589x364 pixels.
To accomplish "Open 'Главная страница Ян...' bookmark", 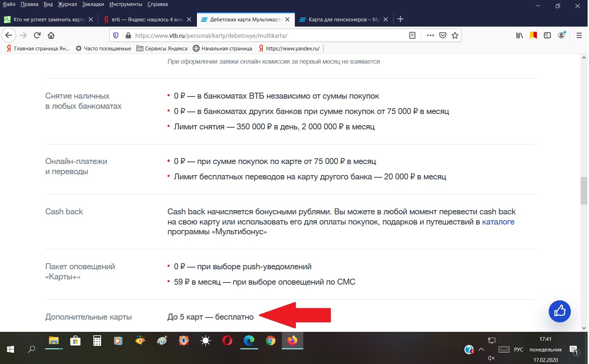I will coord(38,49).
